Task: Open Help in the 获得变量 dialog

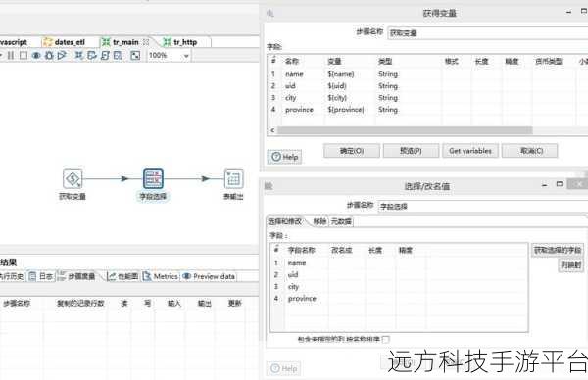Action: [x=284, y=157]
